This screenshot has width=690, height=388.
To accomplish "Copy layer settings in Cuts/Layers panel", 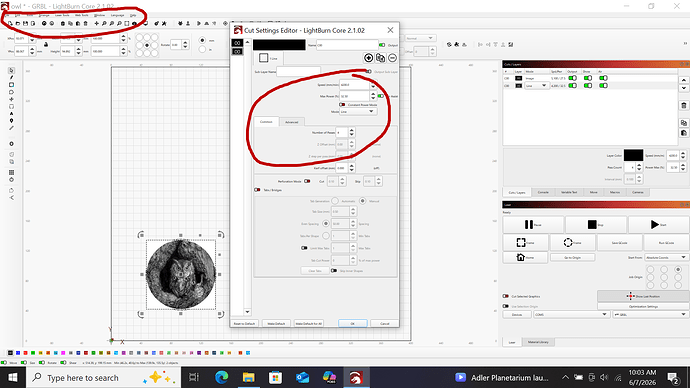I will coord(683,123).
